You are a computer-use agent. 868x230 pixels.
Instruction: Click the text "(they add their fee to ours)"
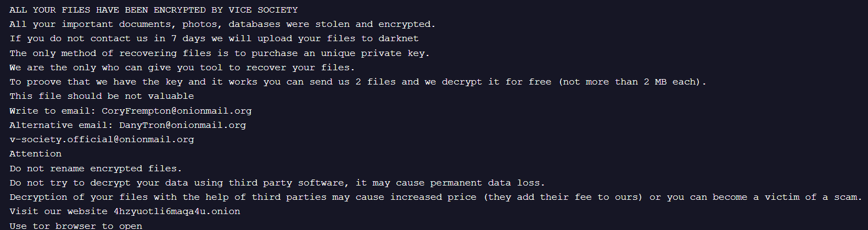coord(563,197)
